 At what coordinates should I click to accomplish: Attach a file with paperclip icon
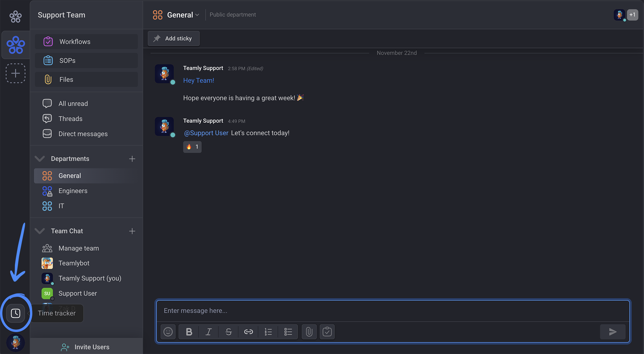(x=309, y=332)
